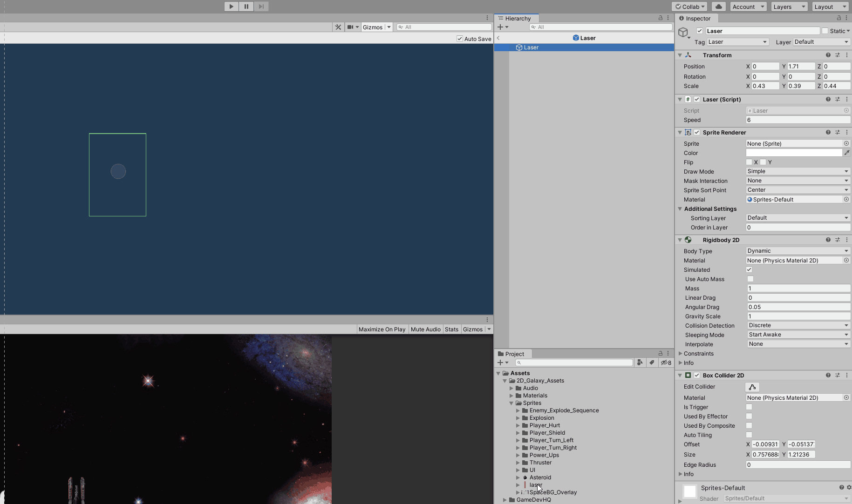Expand the Explosion folder
Viewport: 852px width, 504px height.
pos(518,418)
